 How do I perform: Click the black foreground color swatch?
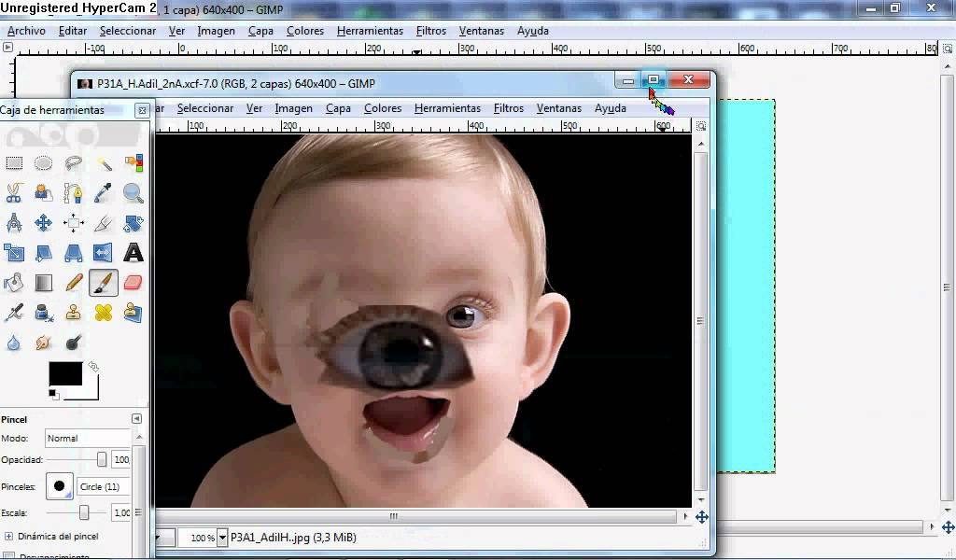pyautogui.click(x=65, y=373)
